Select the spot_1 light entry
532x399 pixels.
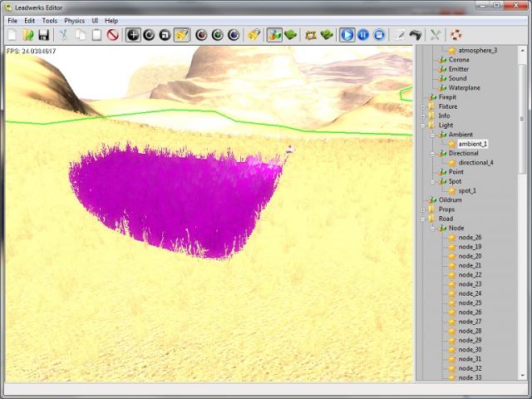466,190
